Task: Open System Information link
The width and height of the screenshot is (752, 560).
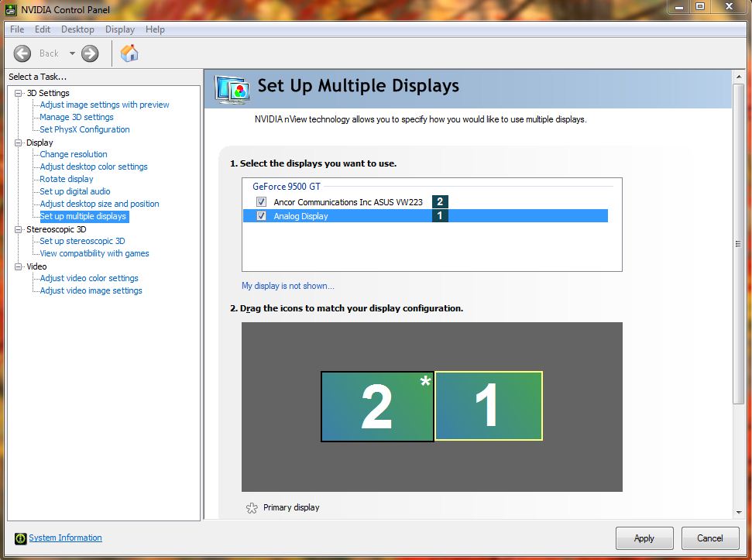Action: 65,538
